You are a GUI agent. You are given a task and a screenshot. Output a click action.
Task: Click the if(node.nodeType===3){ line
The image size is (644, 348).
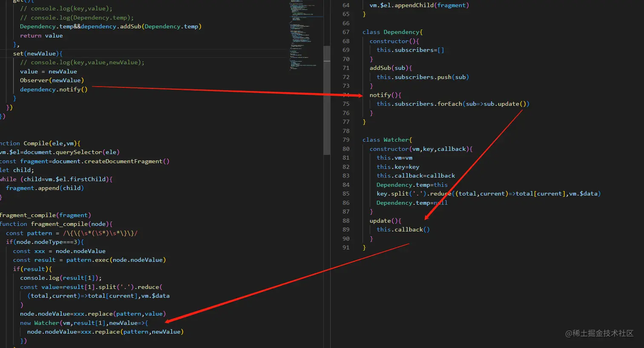point(45,242)
